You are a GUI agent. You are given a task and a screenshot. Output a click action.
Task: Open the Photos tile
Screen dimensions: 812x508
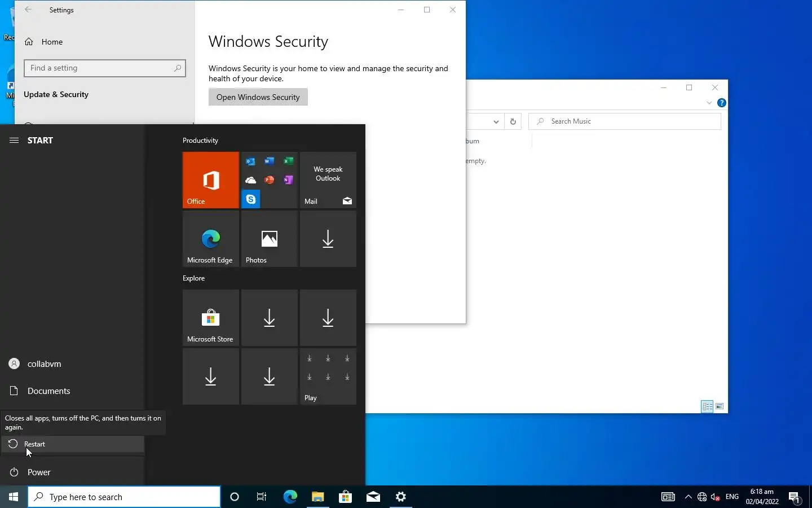tap(269, 239)
